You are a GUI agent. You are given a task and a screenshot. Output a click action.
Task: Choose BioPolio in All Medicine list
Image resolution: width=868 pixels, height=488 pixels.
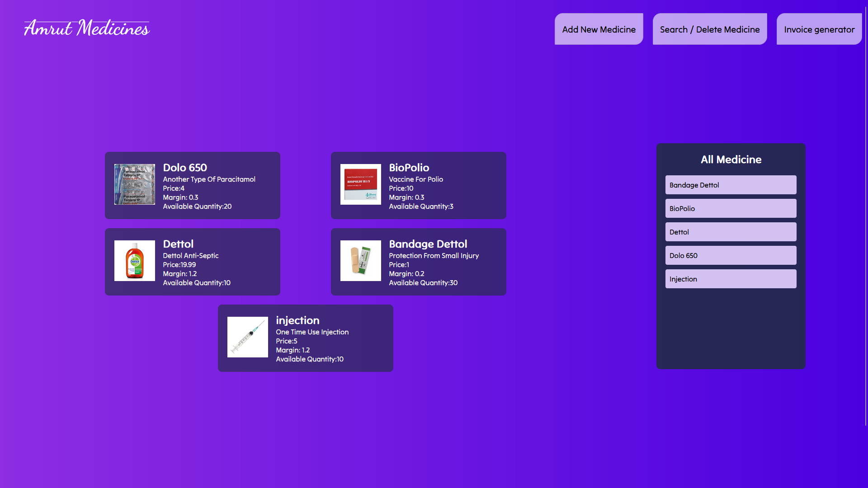click(x=731, y=208)
